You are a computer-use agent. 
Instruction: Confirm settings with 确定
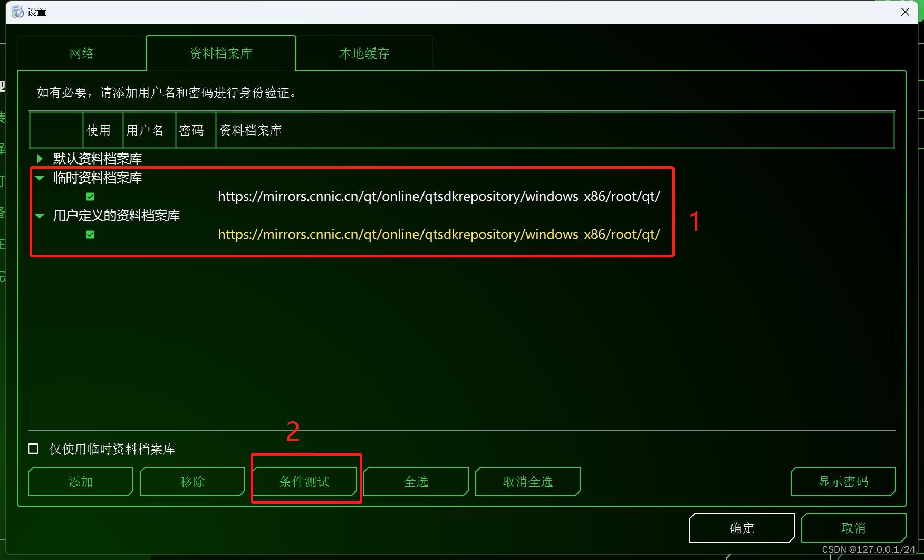(742, 528)
